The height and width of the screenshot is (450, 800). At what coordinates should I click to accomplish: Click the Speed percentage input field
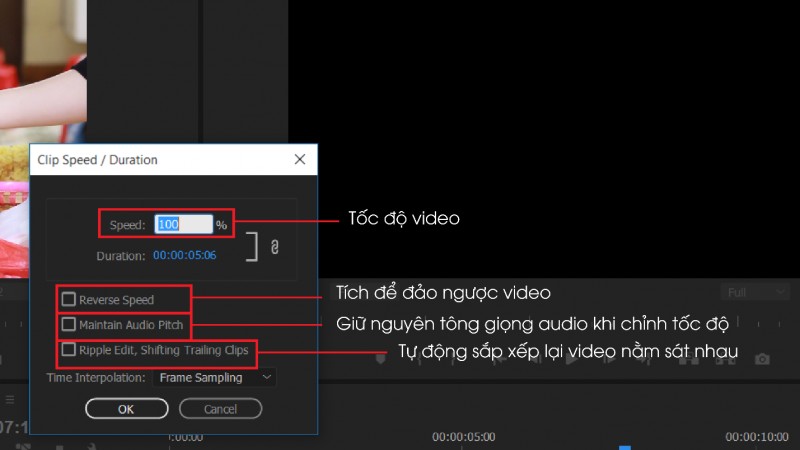point(184,224)
